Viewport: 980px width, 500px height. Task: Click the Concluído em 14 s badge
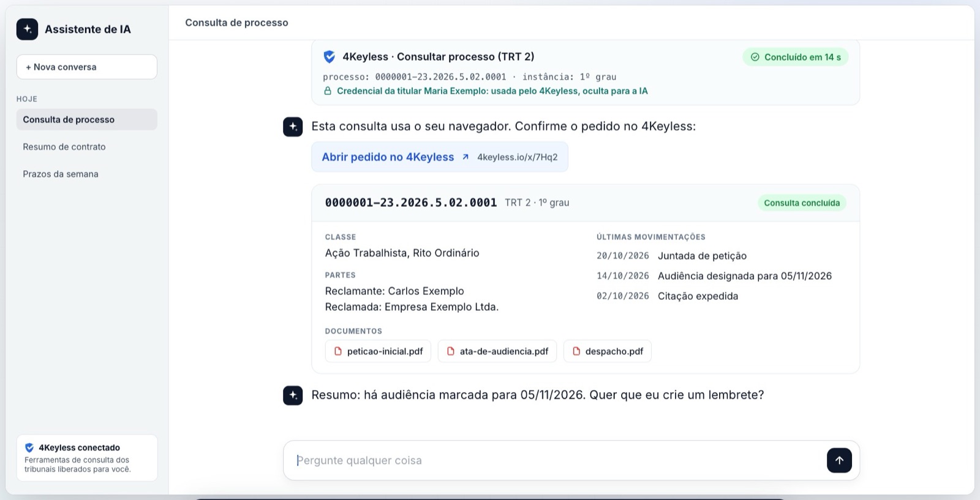(x=796, y=57)
